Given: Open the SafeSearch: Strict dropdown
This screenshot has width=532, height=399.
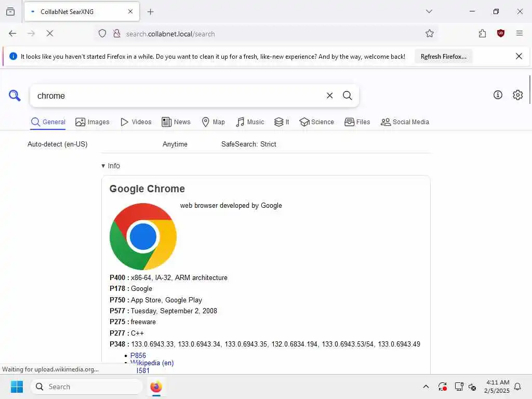Looking at the screenshot, I should pos(249,144).
